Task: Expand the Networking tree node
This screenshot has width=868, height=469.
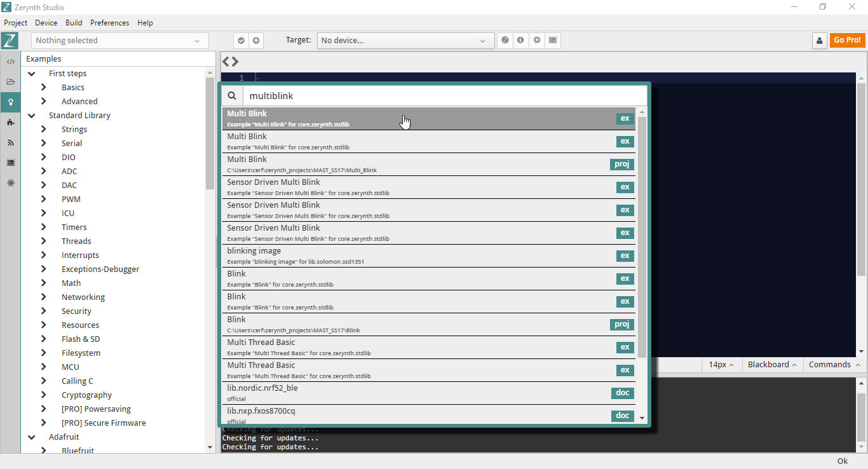Action: pos(43,297)
